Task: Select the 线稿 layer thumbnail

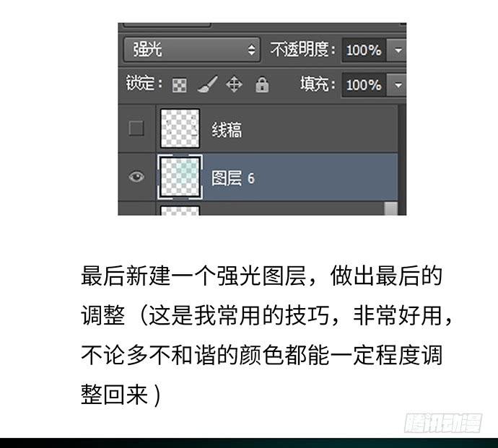Action: [180, 128]
